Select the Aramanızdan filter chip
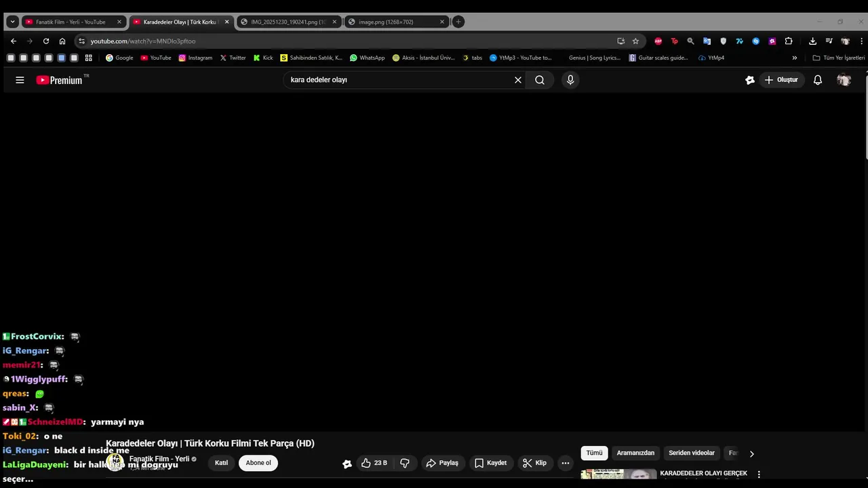 (x=635, y=453)
